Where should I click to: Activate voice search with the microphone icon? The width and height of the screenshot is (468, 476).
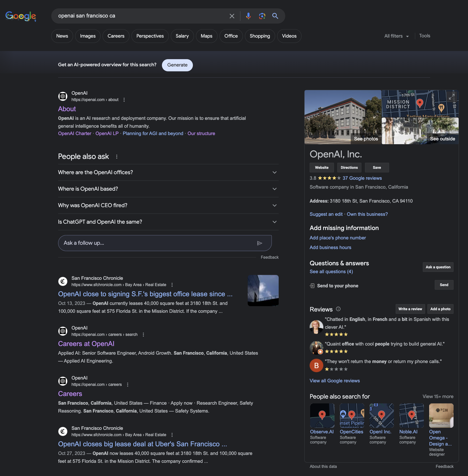(248, 16)
